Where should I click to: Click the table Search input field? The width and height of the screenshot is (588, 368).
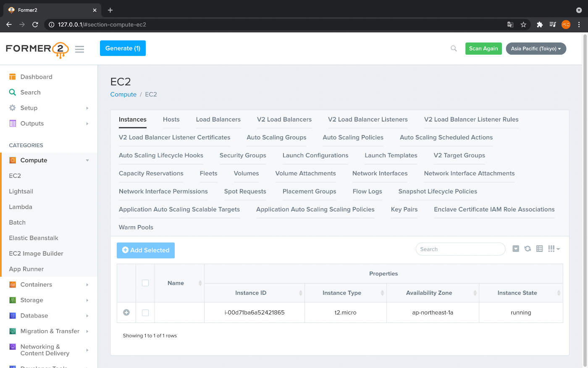pyautogui.click(x=460, y=249)
